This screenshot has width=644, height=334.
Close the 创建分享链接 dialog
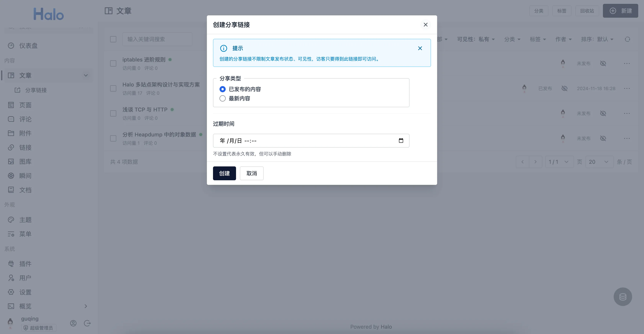(425, 25)
